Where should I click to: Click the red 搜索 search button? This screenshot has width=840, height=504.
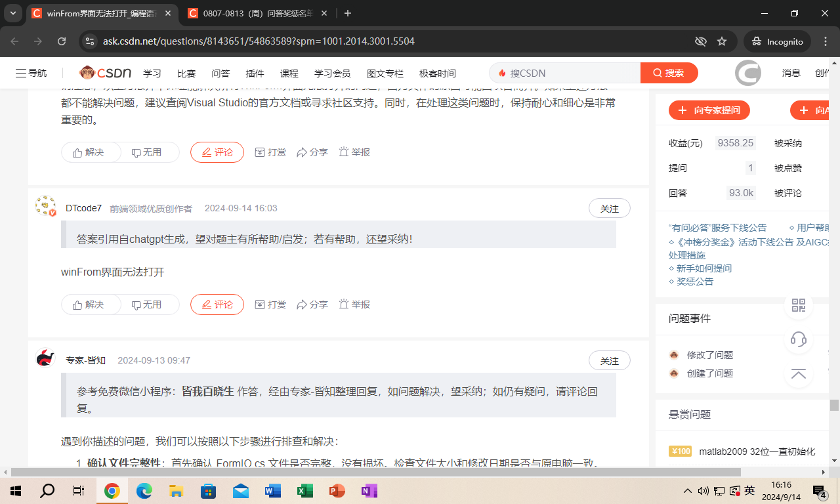(669, 73)
